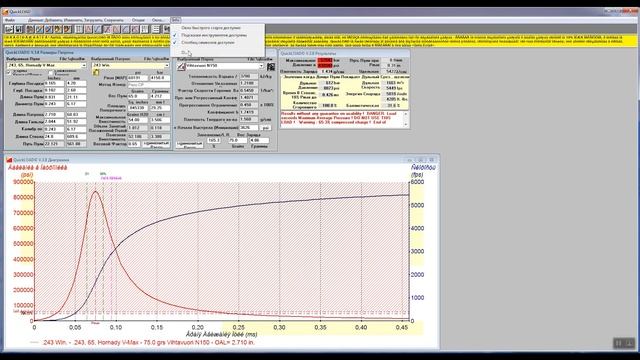Image resolution: width=640 pixels, height=360 pixels.
Task: Click the psi unit button beside the 3626 field
Action: tap(266, 128)
